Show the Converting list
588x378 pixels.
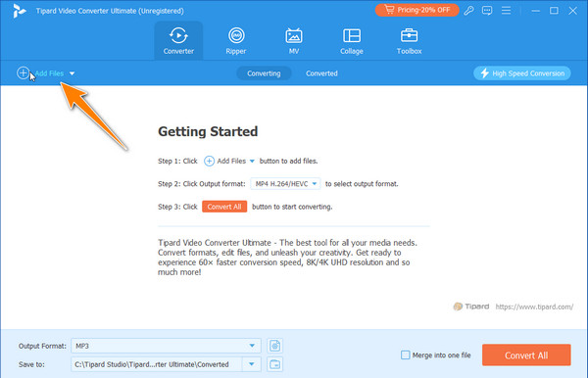click(x=264, y=73)
